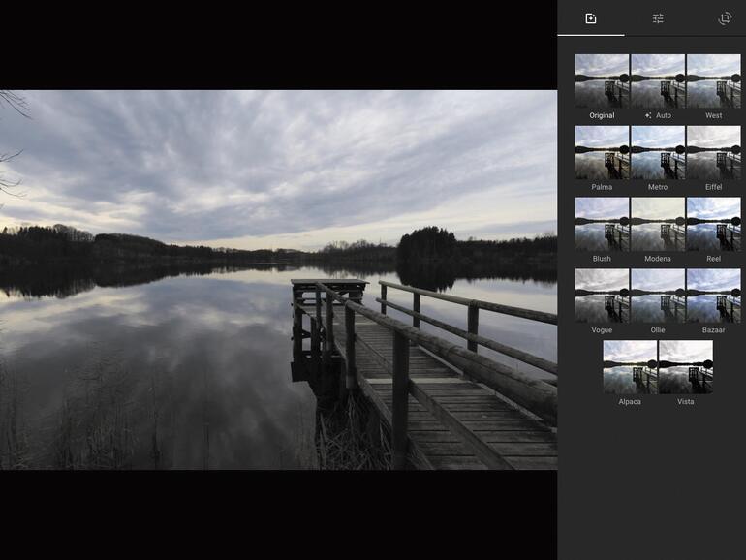746x560 pixels.
Task: Select the Original filter thumbnail
Action: (x=602, y=80)
